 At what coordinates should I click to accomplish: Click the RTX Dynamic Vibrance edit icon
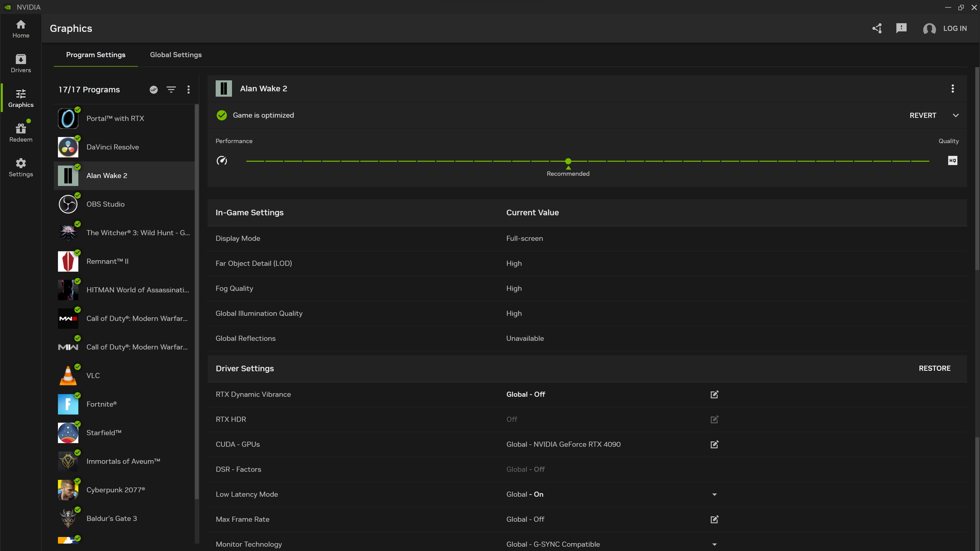(x=714, y=394)
